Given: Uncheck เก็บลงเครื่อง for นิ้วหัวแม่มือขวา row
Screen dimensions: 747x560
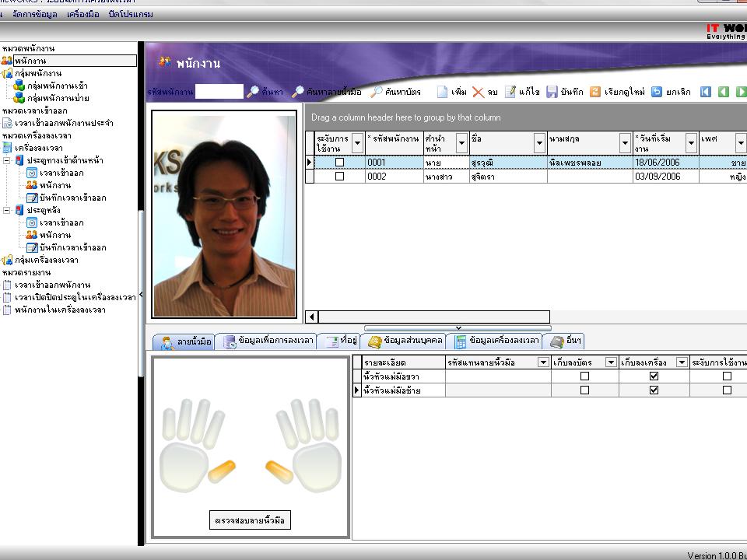Looking at the screenshot, I should pos(654,376).
